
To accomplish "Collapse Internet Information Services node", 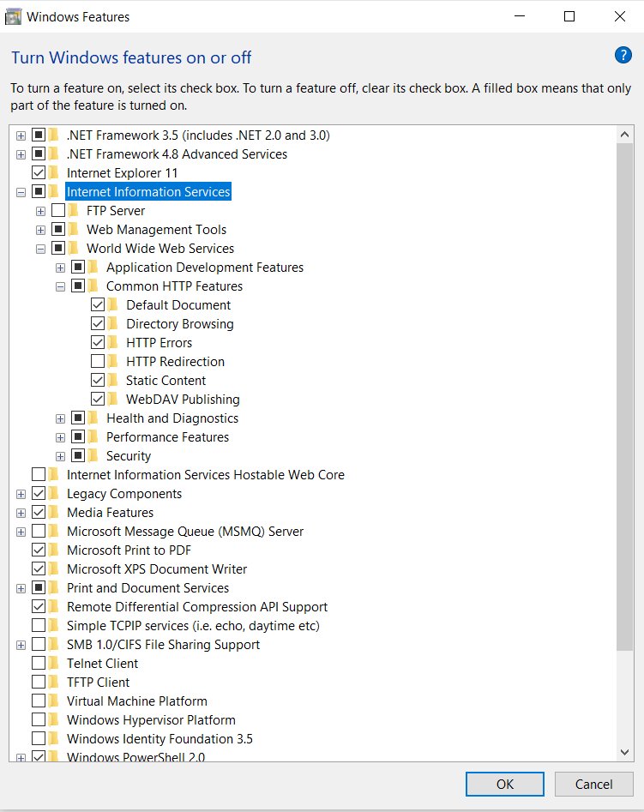I will point(21,192).
